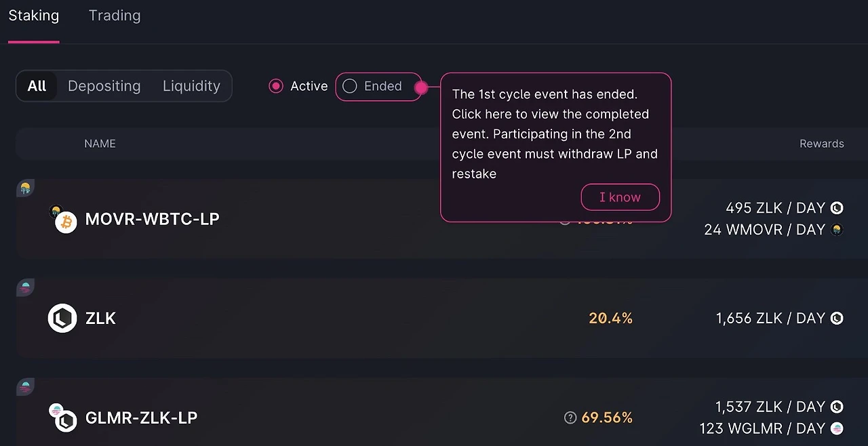This screenshot has width=868, height=446.
Task: Click the Bitcoin icon beside MOVR-WBTC-LP
Action: click(x=65, y=221)
